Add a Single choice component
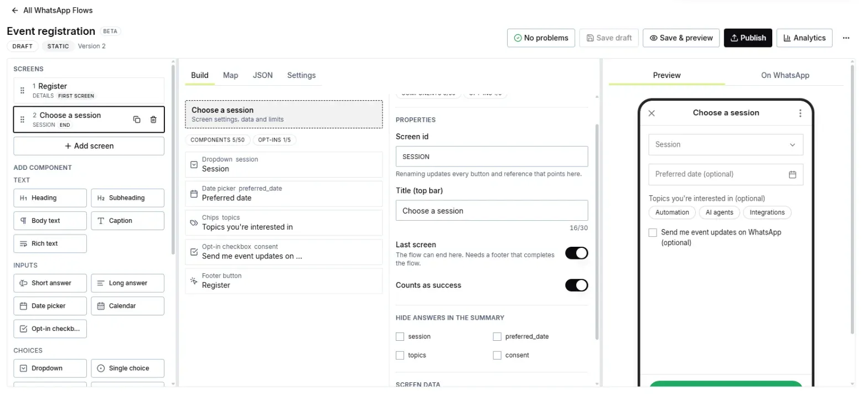 [127, 368]
